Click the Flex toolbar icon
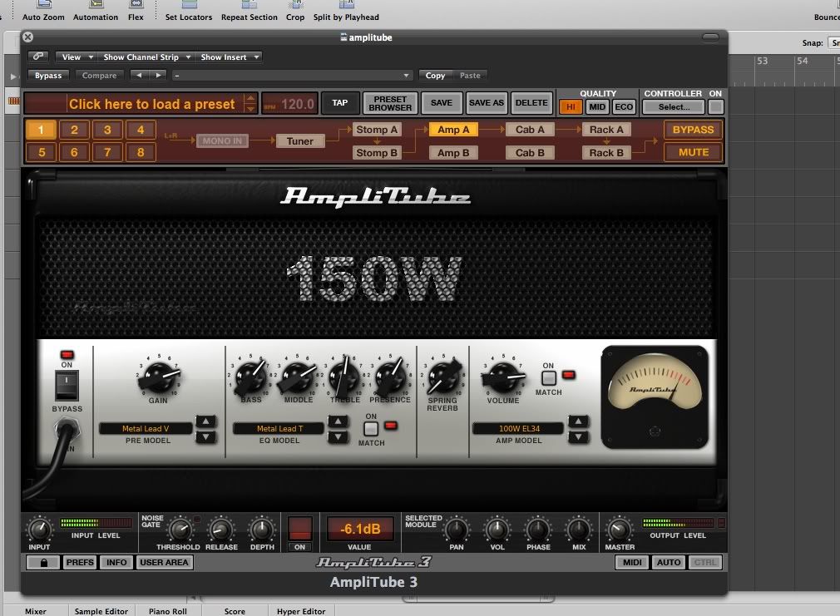The height and width of the screenshot is (616, 840). point(136,4)
